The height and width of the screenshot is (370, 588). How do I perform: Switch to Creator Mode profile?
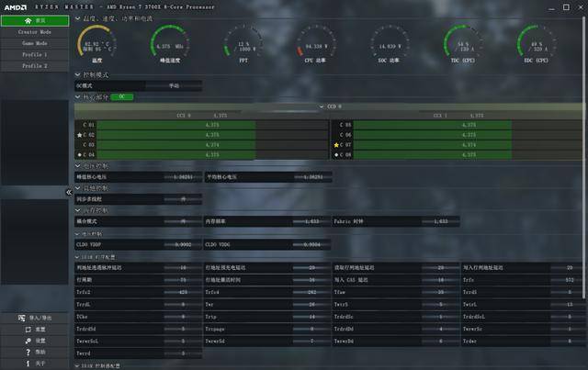point(36,31)
